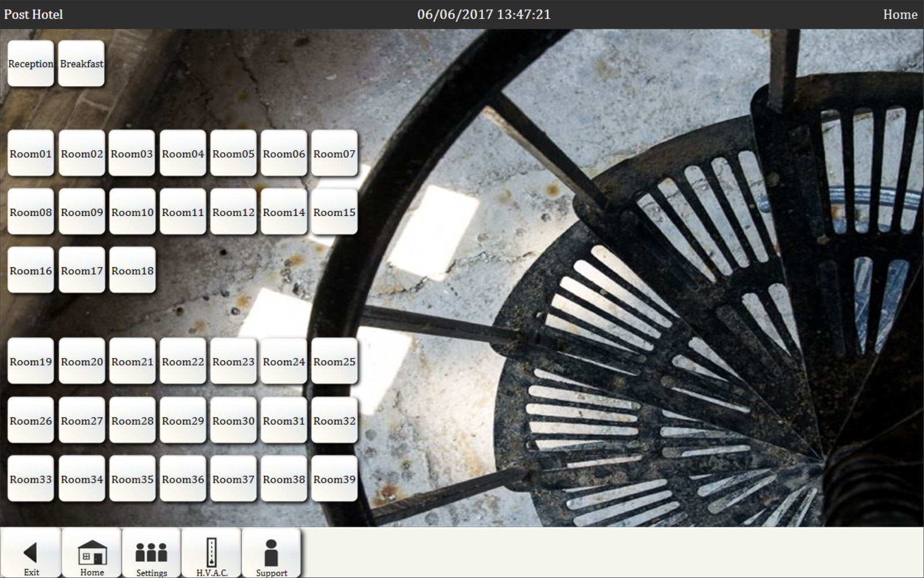Image resolution: width=924 pixels, height=578 pixels.
Task: Open Room03 controls
Action: click(132, 154)
